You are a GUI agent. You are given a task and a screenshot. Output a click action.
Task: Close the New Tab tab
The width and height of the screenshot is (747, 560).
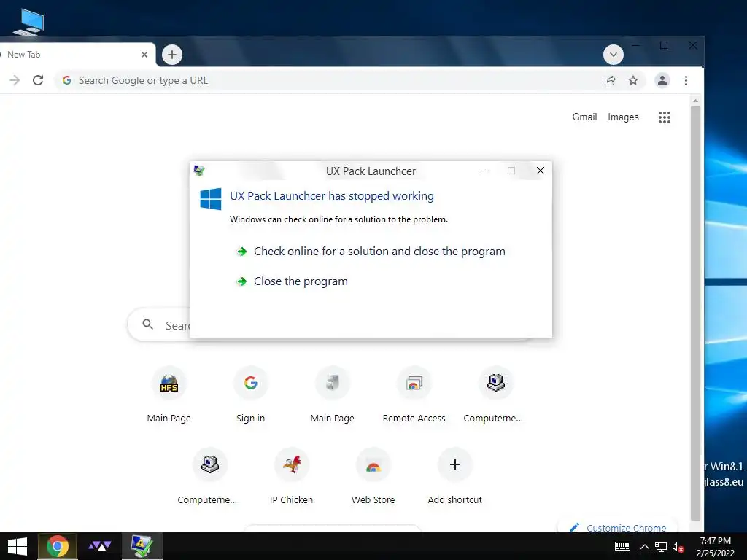(x=144, y=55)
